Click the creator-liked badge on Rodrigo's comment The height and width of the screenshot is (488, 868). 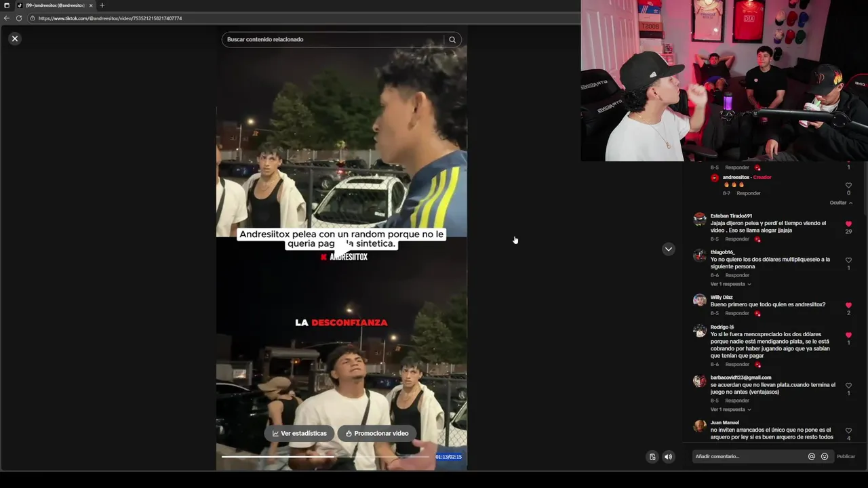pos(757,365)
